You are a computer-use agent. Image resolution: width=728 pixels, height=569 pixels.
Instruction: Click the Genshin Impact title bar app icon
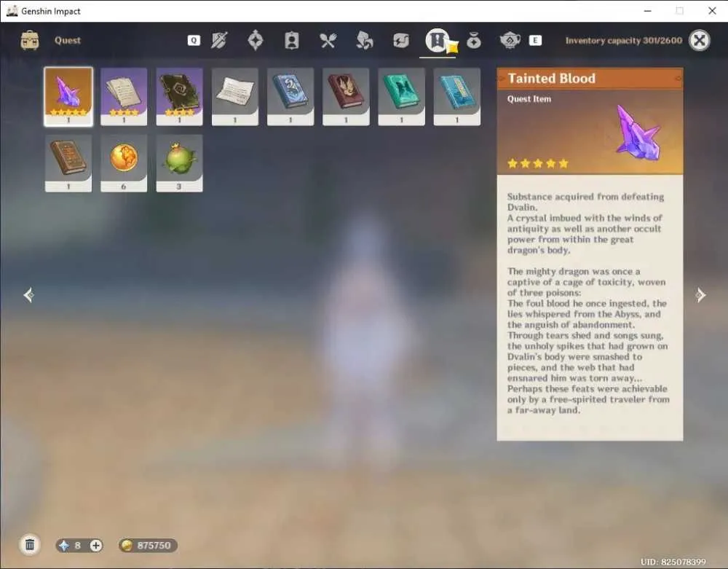click(12, 11)
